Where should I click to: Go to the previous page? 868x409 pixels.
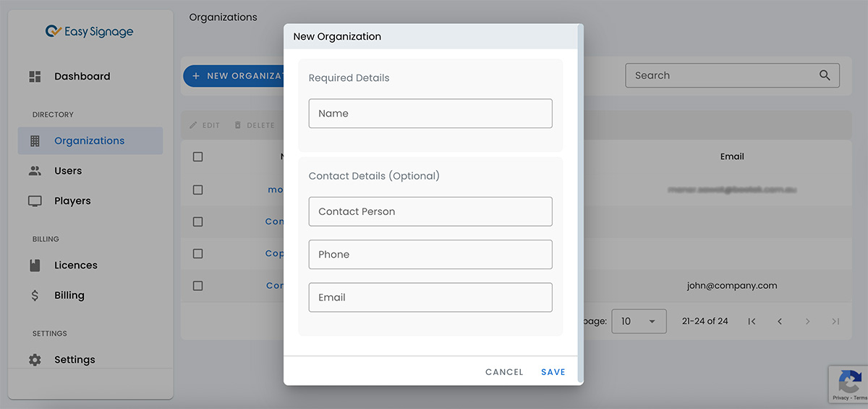click(780, 321)
